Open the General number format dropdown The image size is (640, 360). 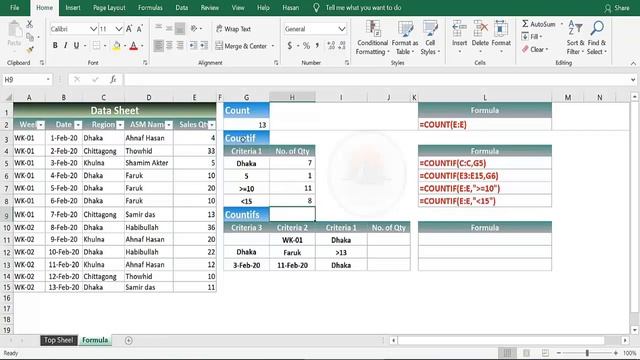pos(342,29)
